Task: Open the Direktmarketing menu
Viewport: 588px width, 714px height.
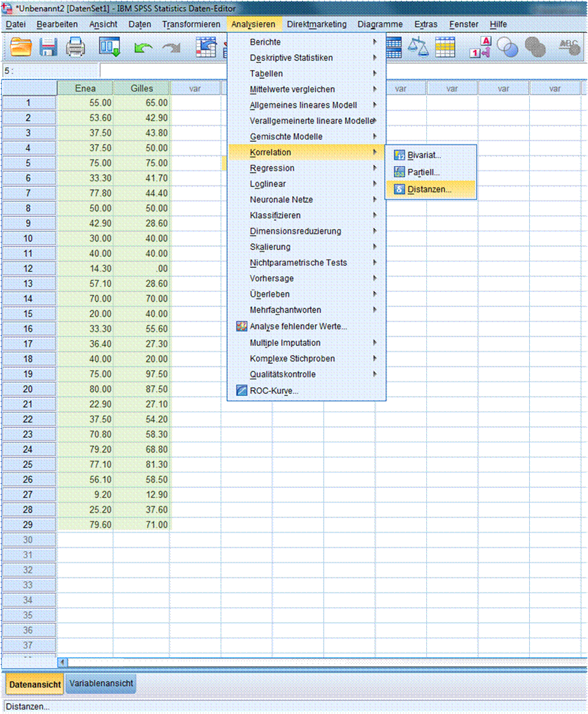Action: (x=317, y=24)
